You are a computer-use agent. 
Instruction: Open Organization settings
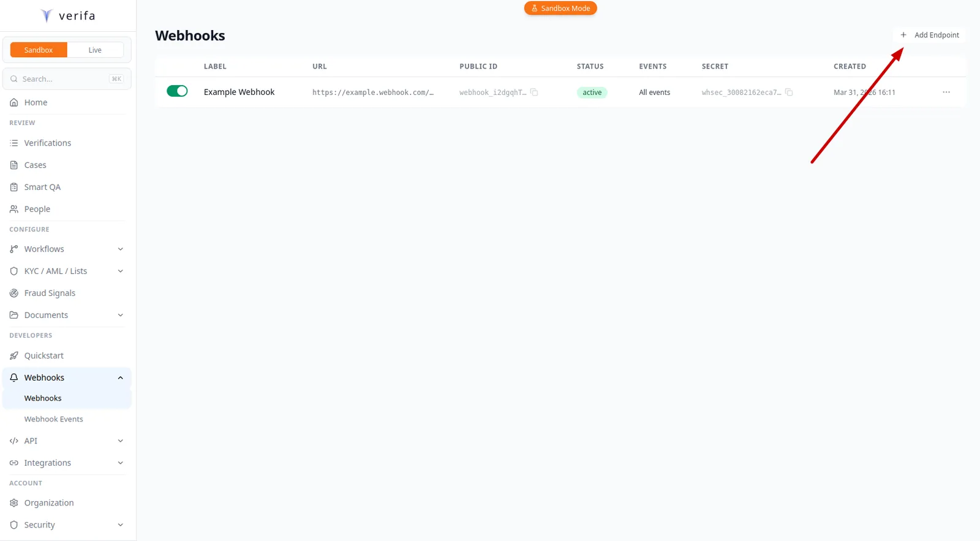[x=67, y=502]
